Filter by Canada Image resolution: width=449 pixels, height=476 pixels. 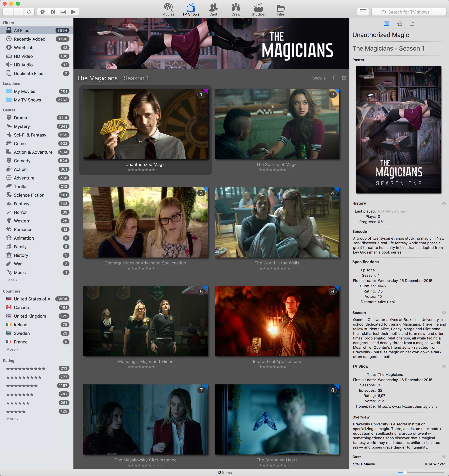tap(37, 307)
